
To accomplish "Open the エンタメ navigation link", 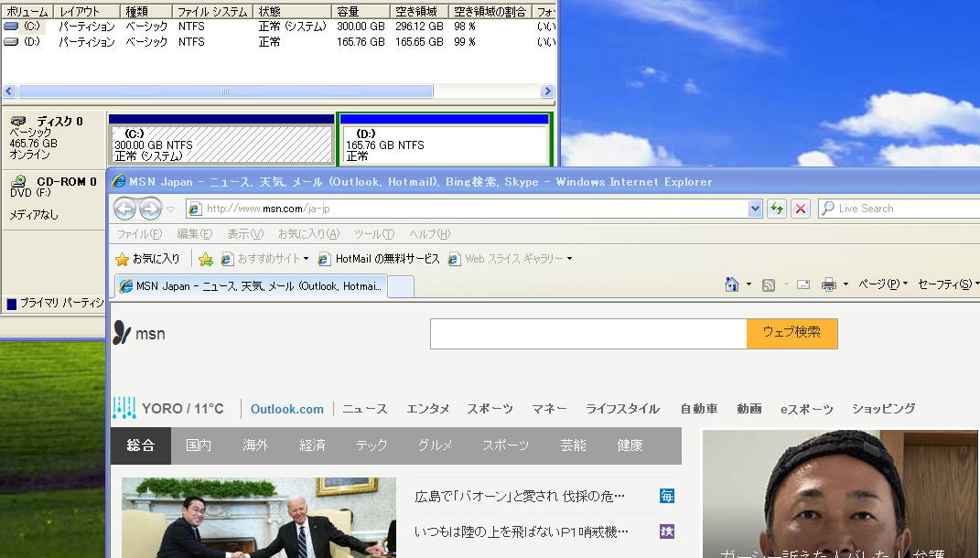I will (x=427, y=409).
